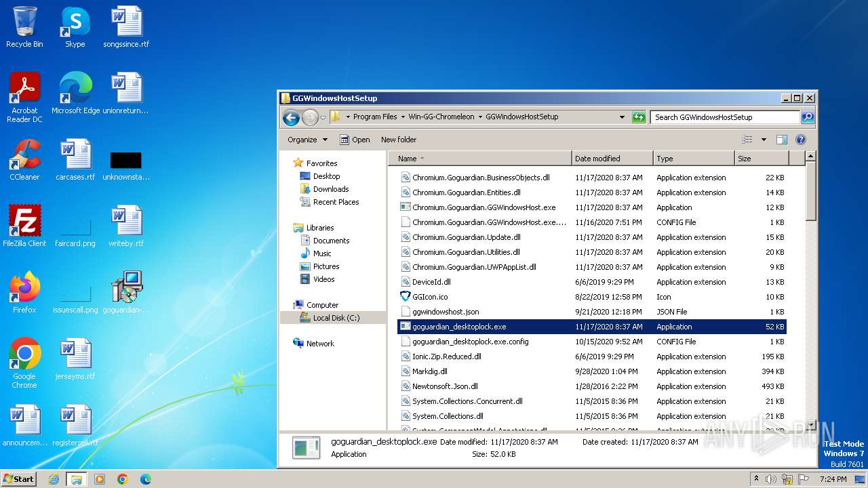Select the carcases.rtf desktop file
The image size is (868, 488).
click(75, 160)
